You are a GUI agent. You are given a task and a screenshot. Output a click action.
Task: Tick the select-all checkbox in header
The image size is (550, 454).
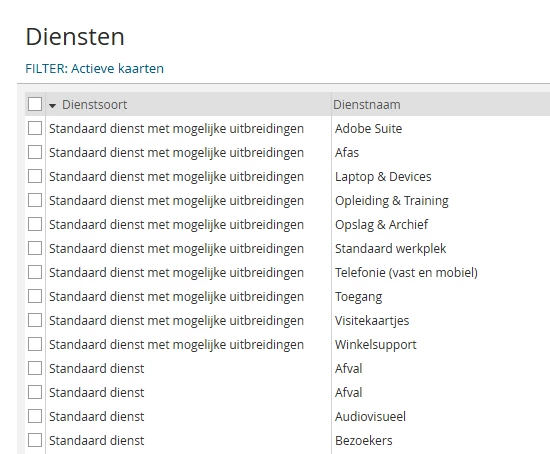tap(35, 104)
